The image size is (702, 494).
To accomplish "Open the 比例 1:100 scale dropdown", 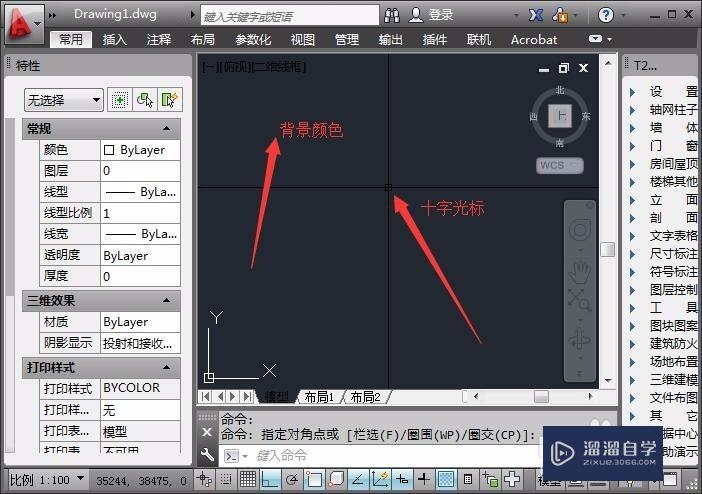I will click(46, 480).
